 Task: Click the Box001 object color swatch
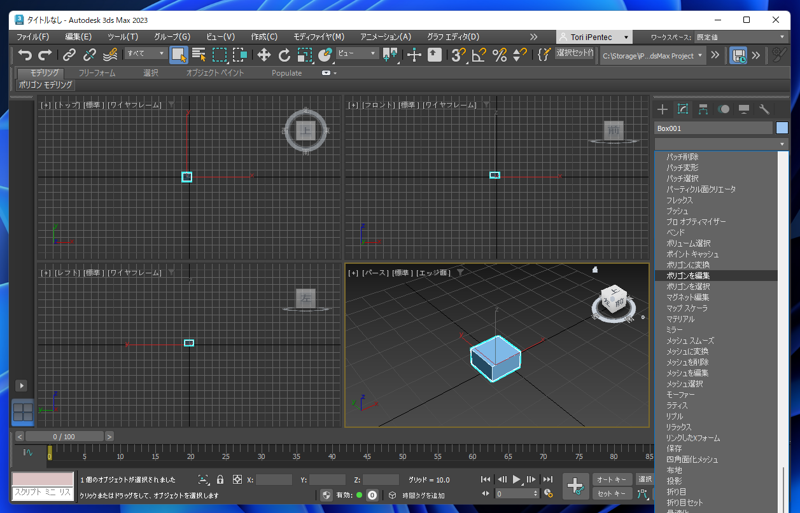pos(782,128)
